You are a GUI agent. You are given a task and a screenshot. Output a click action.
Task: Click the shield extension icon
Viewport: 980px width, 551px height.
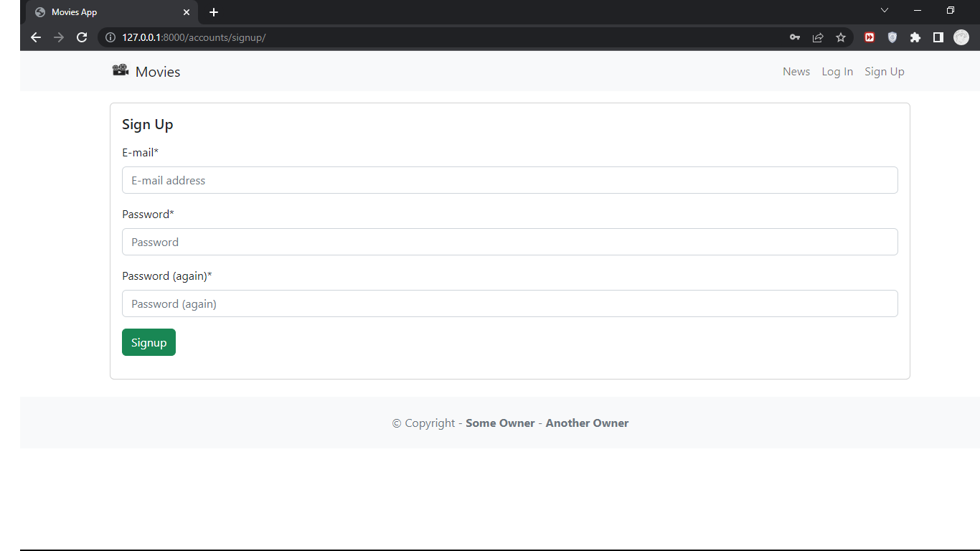(x=892, y=37)
